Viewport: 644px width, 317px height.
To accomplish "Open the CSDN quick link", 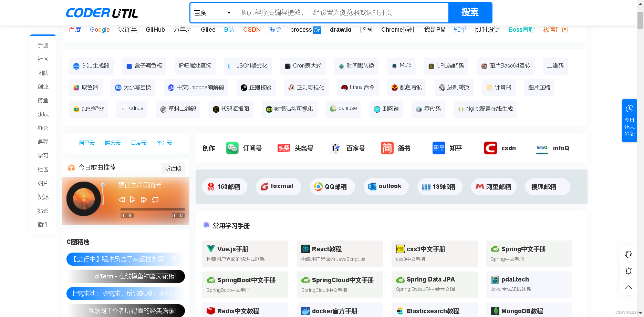I will click(252, 30).
